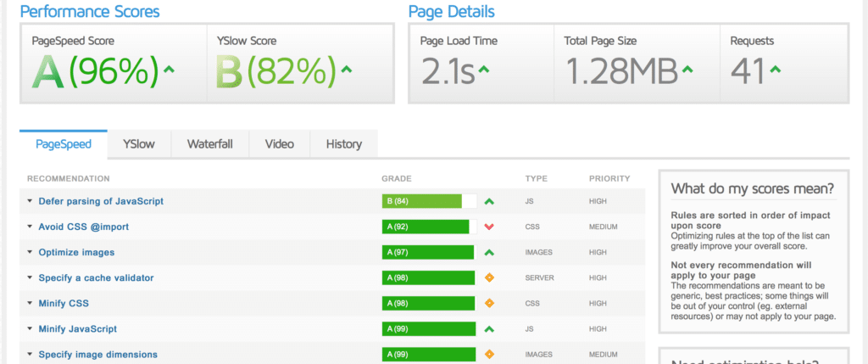Click the B (84) grade progress bar
The width and height of the screenshot is (868, 364).
[x=422, y=202]
